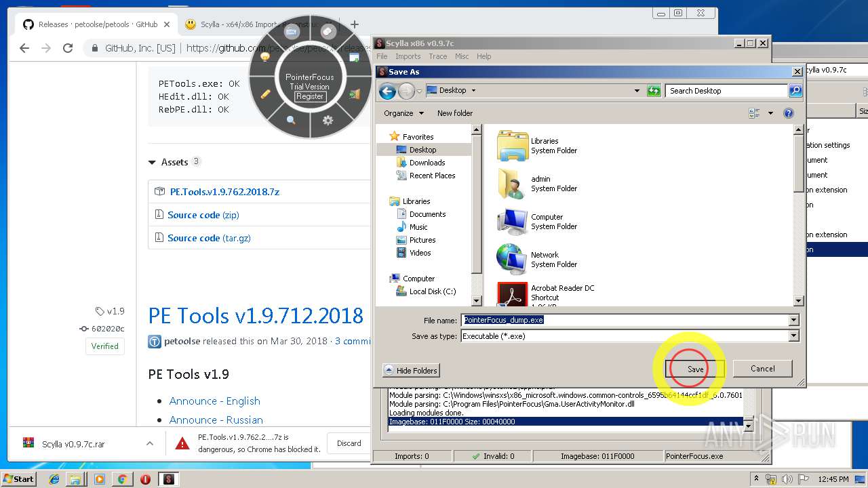868x488 pixels.
Task: Click New folder in the dialog toolbar
Action: (455, 113)
